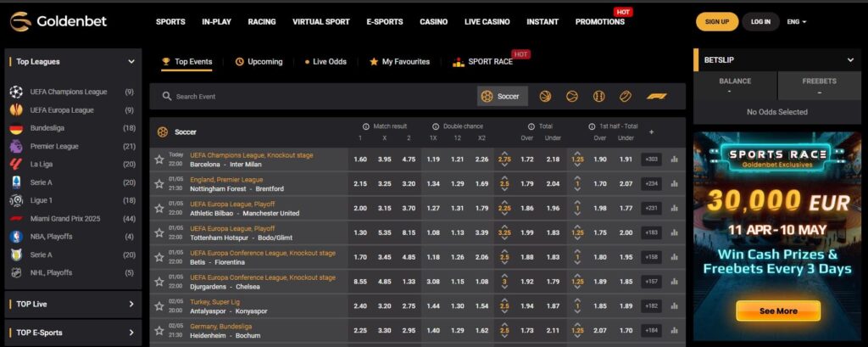The image size is (868, 347).
Task: Open the SPORT RACE tab
Action: (482, 62)
